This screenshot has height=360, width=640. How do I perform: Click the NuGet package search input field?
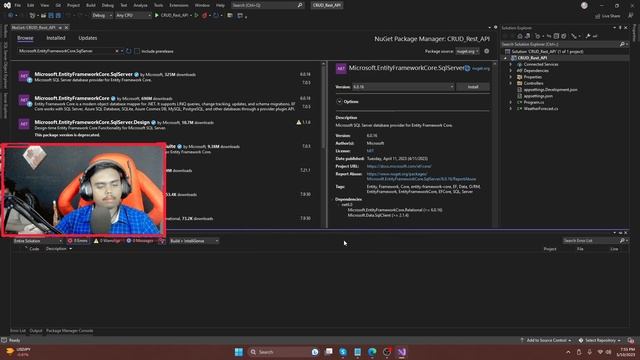click(66, 51)
